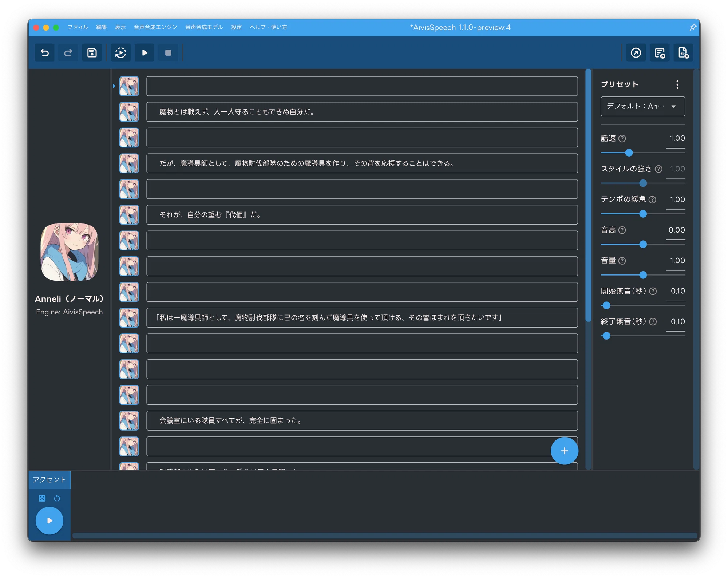Click the 終了無音 slider handle

tap(606, 336)
